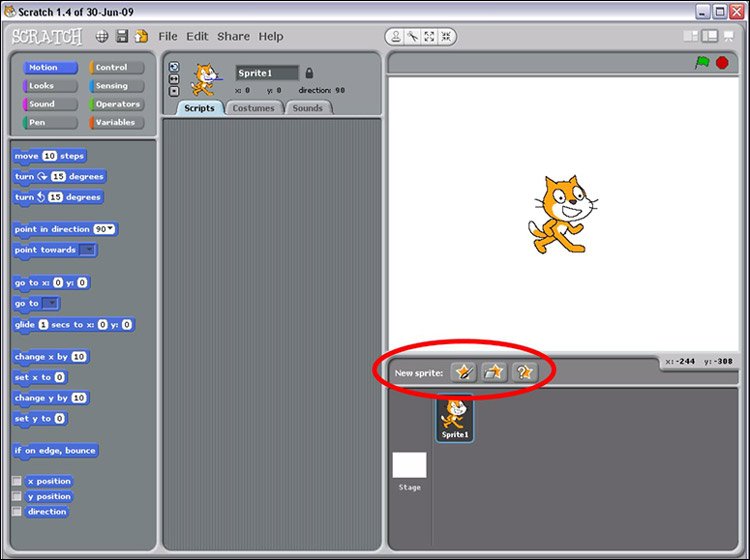Click the if on edge, bounce block
The height and width of the screenshot is (560, 750).
coord(55,450)
